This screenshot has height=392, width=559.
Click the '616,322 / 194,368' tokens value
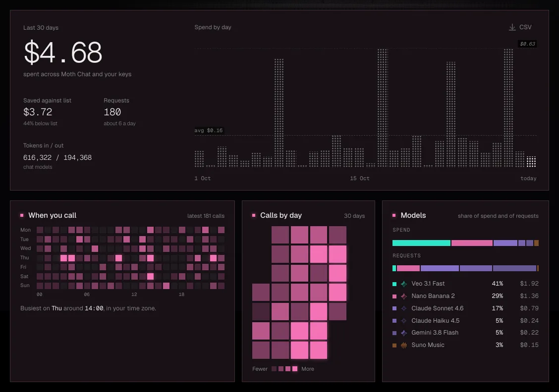coord(57,157)
